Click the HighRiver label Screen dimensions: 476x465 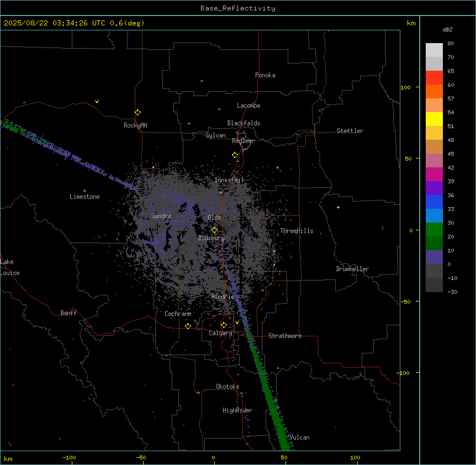point(237,410)
